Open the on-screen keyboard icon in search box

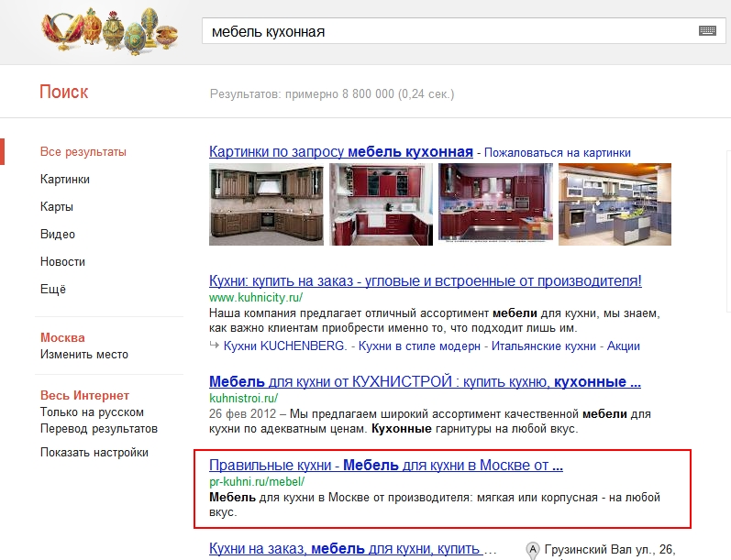point(707,31)
